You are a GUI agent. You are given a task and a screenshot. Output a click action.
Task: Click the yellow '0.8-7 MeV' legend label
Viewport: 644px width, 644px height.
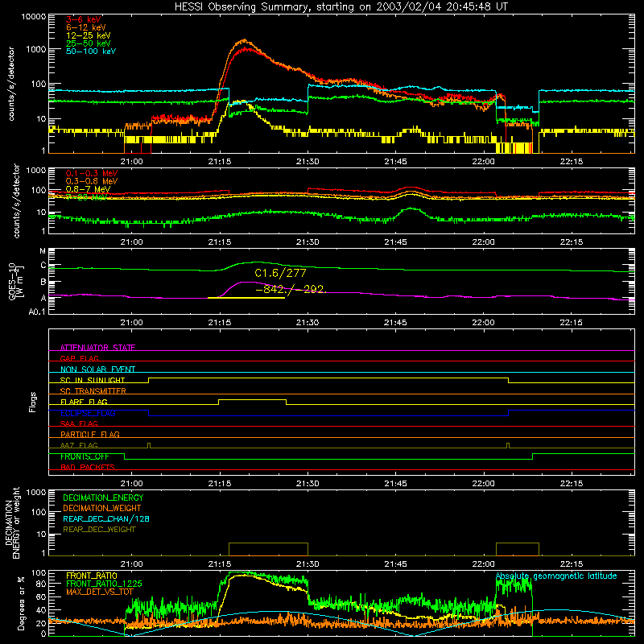point(88,189)
